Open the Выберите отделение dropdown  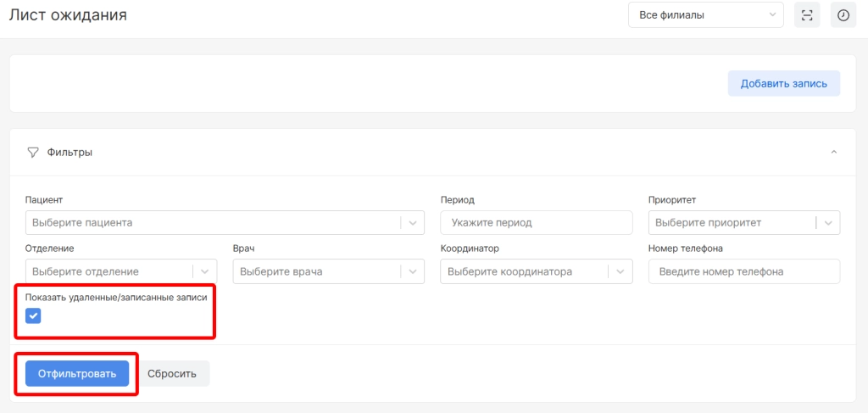click(110, 272)
